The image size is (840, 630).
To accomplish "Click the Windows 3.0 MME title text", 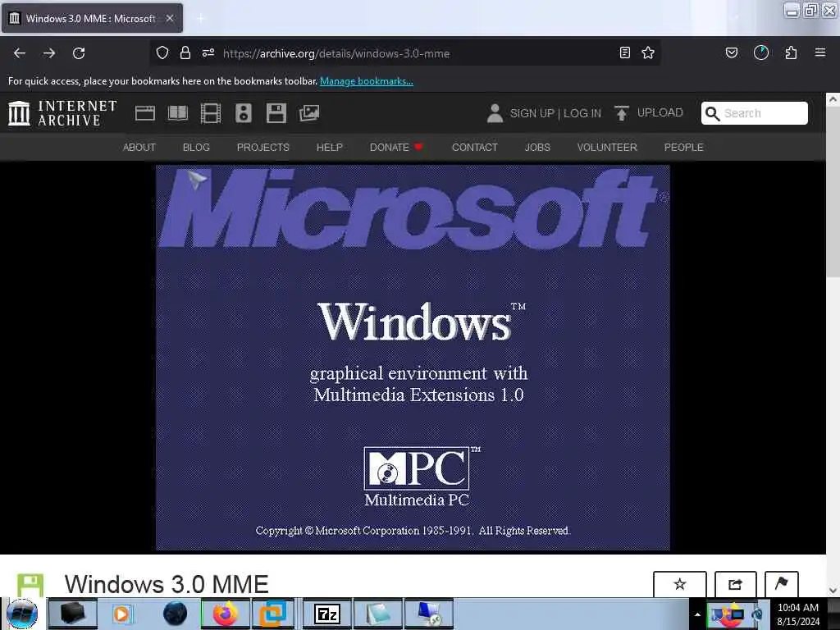I will click(x=167, y=584).
